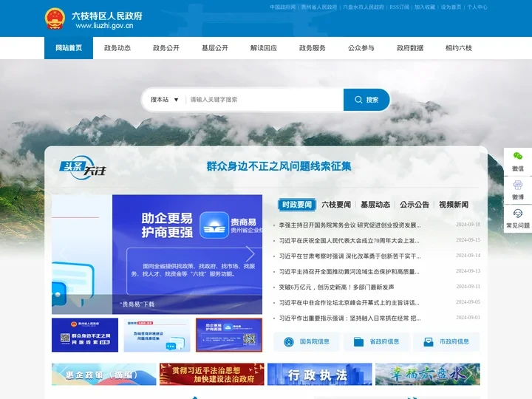
Task: Select the 时政要闻 news tab
Action: 297,205
